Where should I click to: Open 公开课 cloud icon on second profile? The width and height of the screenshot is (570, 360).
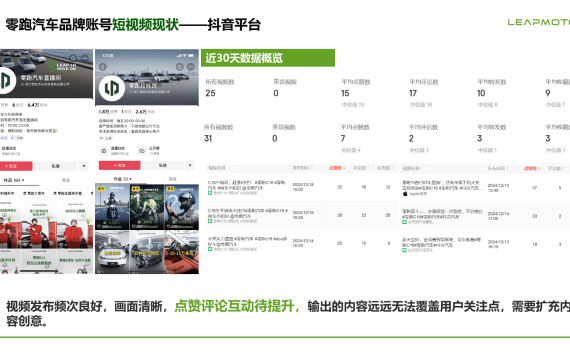142,151
